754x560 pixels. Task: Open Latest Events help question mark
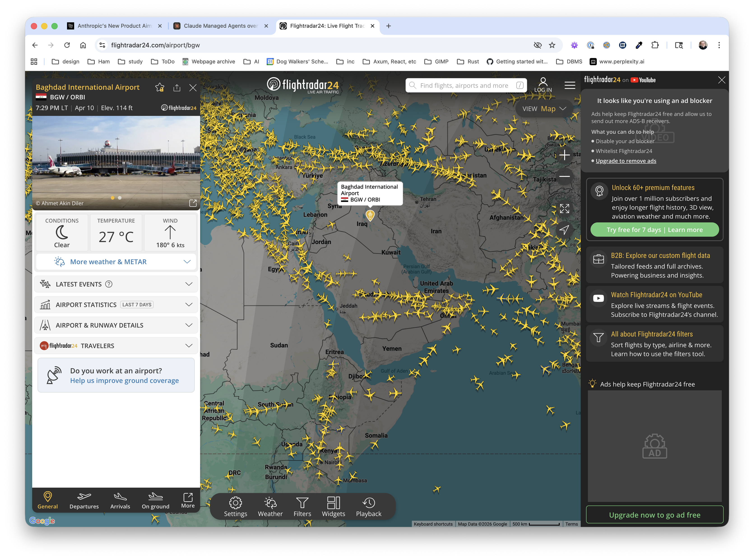(109, 284)
